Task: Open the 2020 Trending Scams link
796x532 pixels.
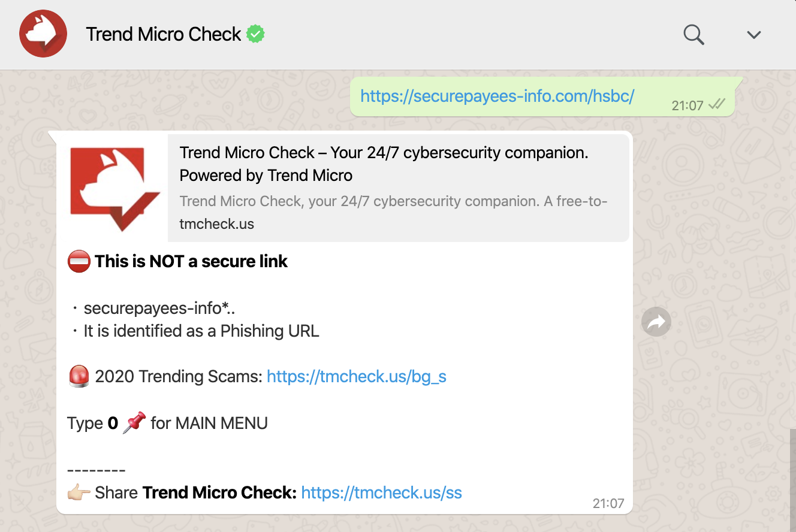Action: tap(356, 376)
